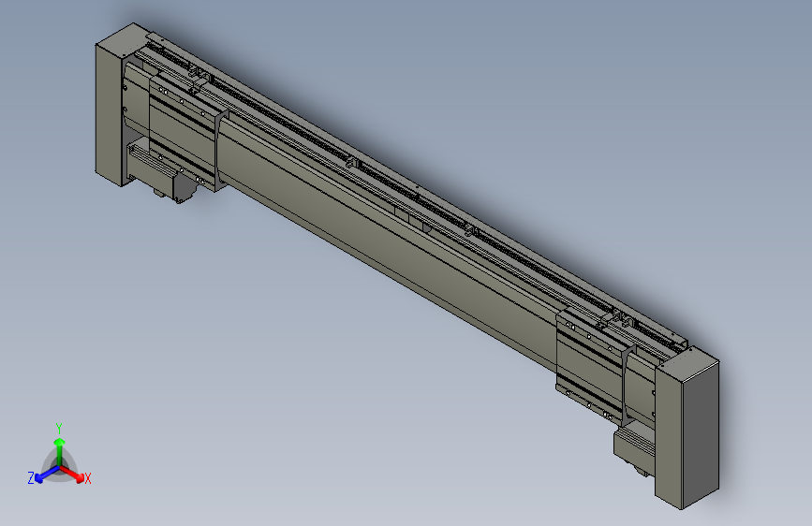The image size is (812, 526).
Task: Select the small block beneath the right carriage
Action: (634, 447)
